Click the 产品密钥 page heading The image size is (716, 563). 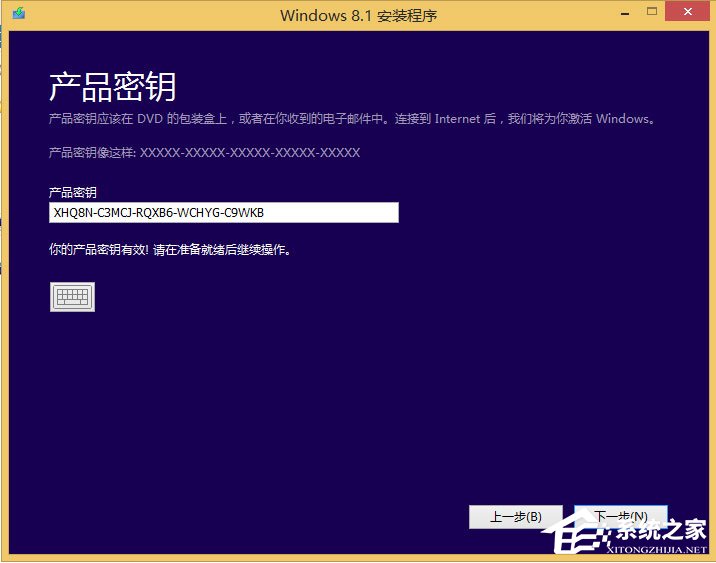click(x=112, y=86)
